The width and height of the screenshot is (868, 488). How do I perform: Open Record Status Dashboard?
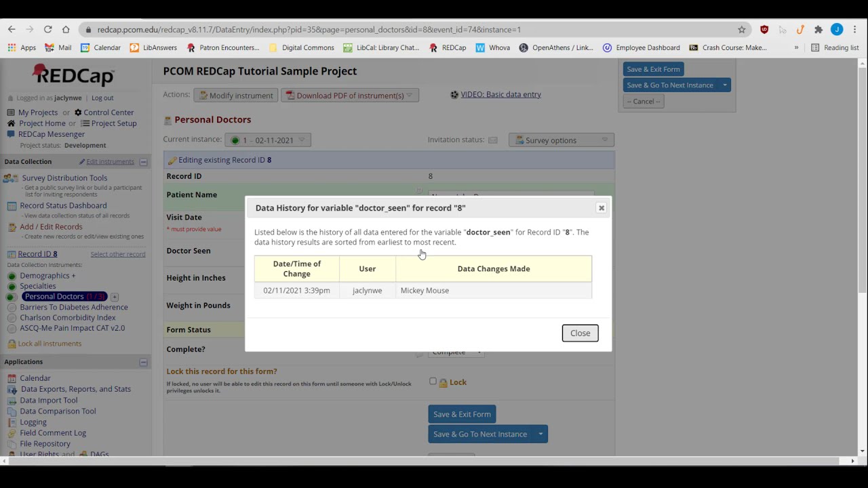pos(63,205)
